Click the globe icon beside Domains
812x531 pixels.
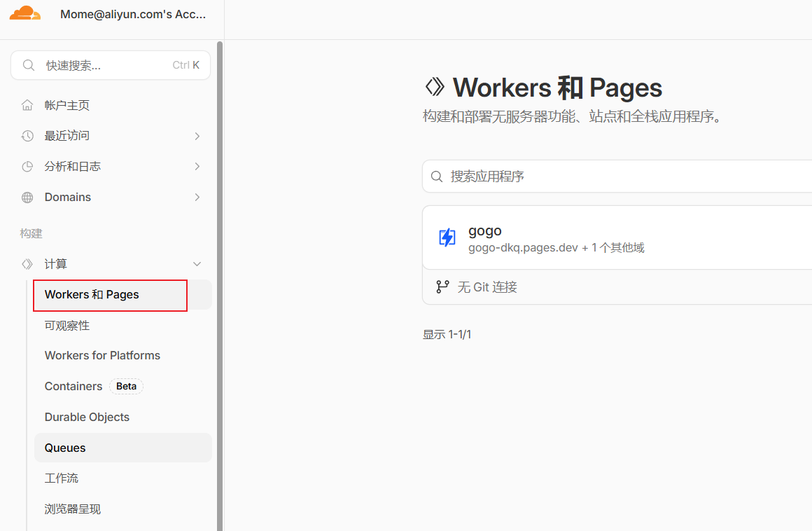click(27, 198)
